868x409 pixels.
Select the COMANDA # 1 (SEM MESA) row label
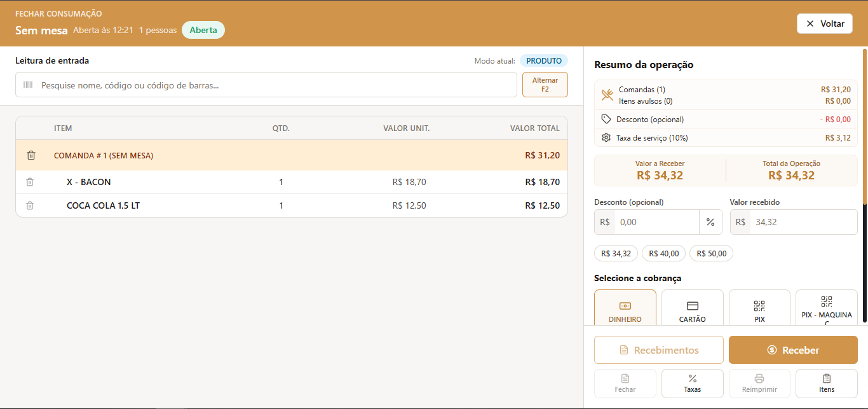[x=104, y=155]
